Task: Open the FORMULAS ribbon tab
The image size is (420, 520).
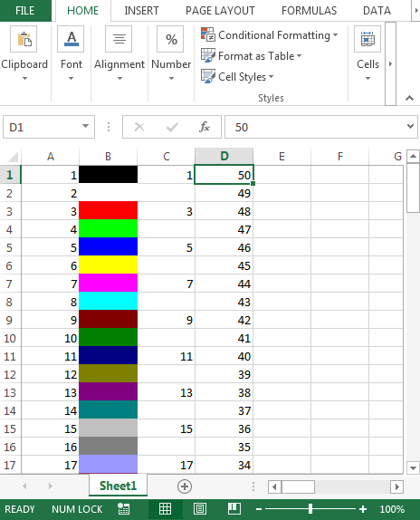Action: [309, 11]
